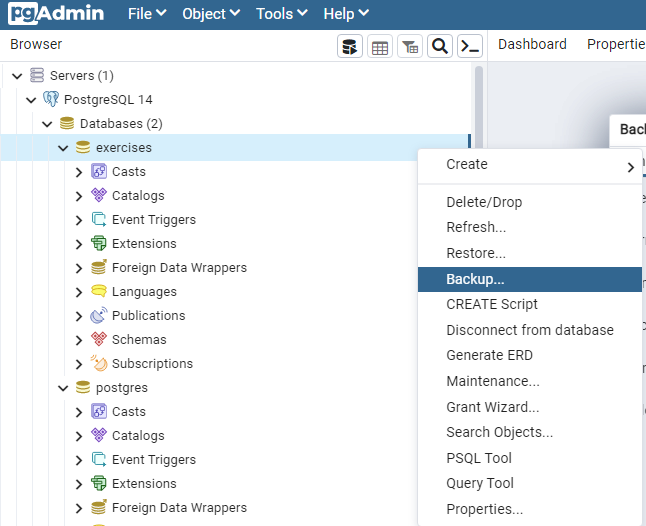Collapse the PostgreSQL 14 server node

[x=31, y=100]
